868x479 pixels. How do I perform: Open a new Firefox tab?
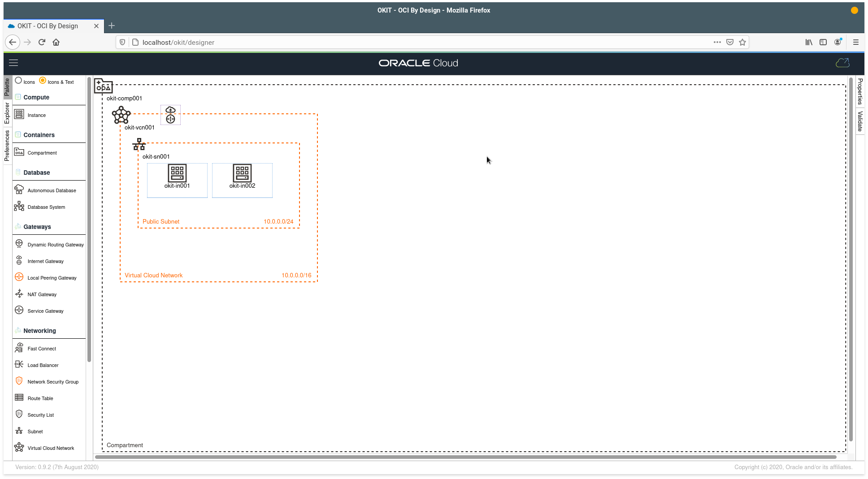tap(112, 26)
